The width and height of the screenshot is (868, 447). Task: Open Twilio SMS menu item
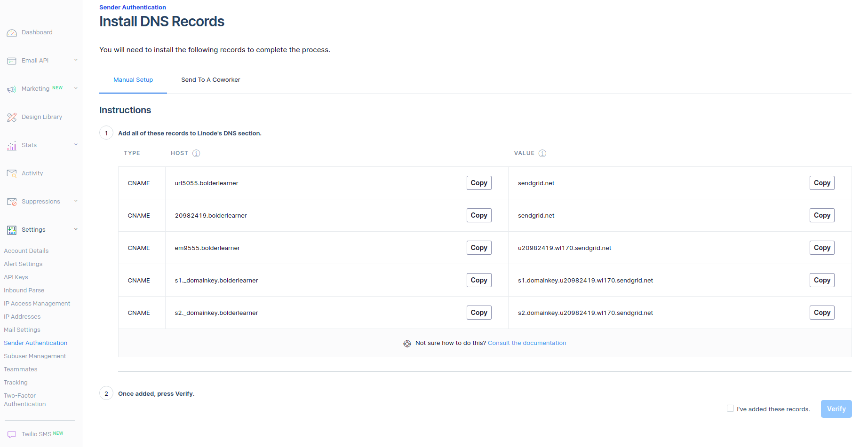point(36,434)
